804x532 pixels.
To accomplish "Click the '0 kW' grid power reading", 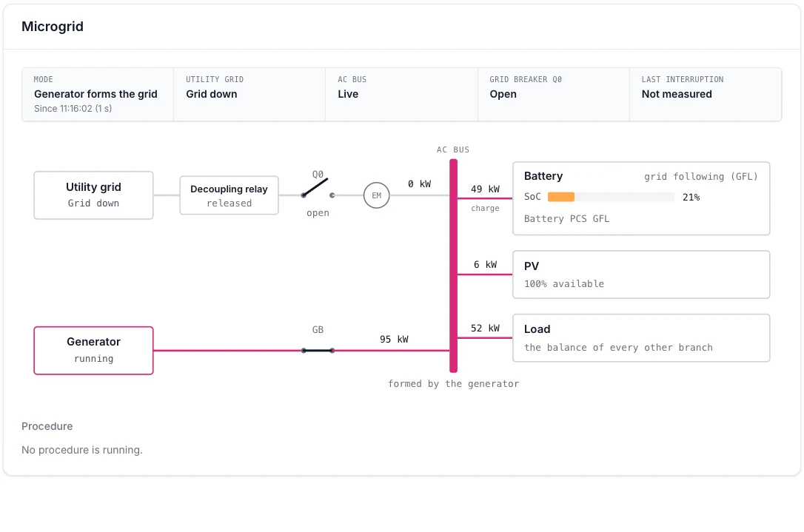I will (x=420, y=184).
